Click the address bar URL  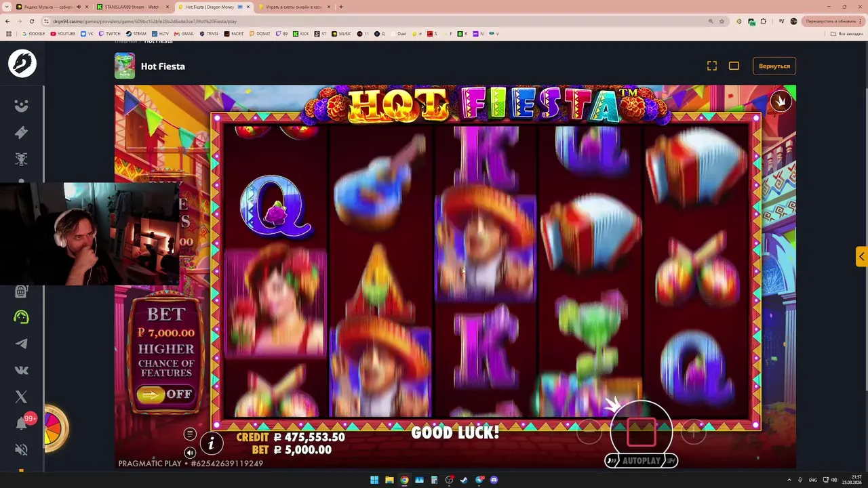(x=145, y=21)
